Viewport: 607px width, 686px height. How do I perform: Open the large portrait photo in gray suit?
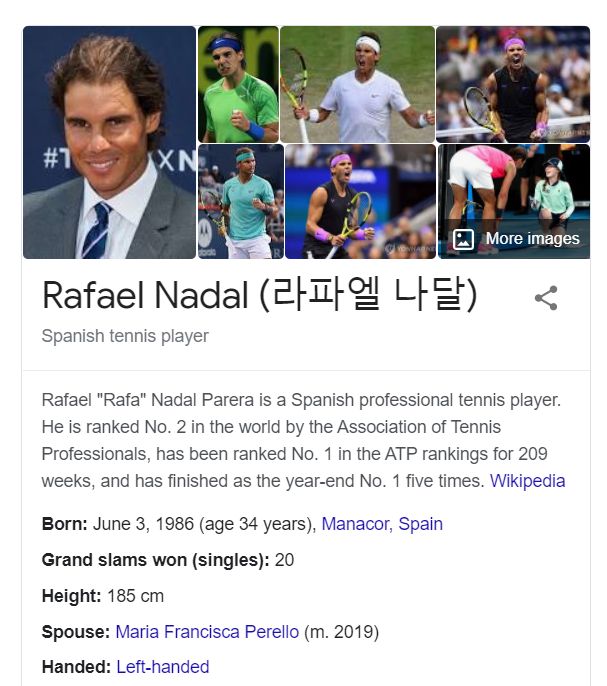[x=109, y=142]
